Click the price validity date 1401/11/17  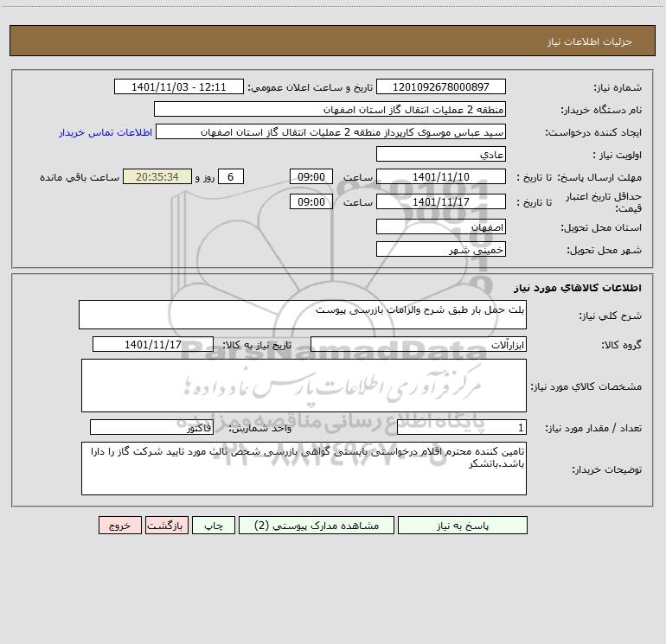(441, 201)
